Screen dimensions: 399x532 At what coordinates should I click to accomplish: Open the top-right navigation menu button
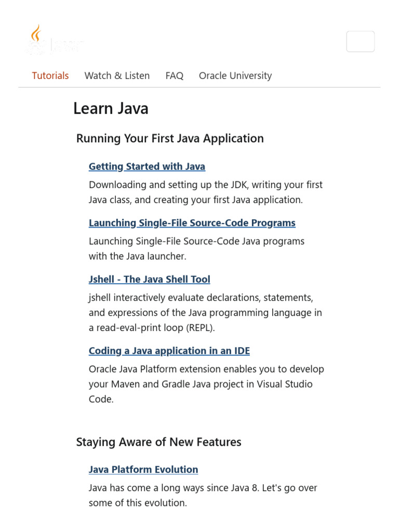click(x=360, y=42)
